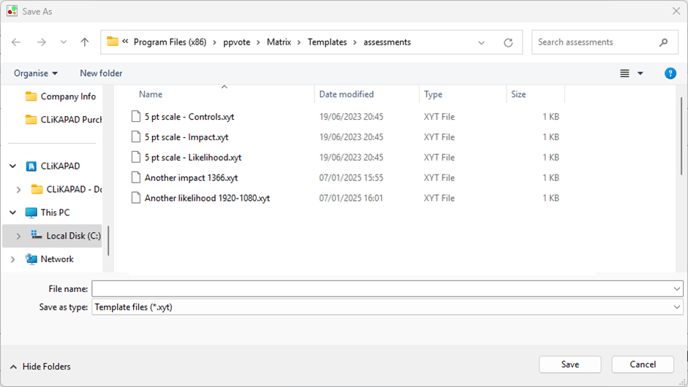This screenshot has height=387, width=688.
Task: Hide Folders pane toggle
Action: [40, 366]
